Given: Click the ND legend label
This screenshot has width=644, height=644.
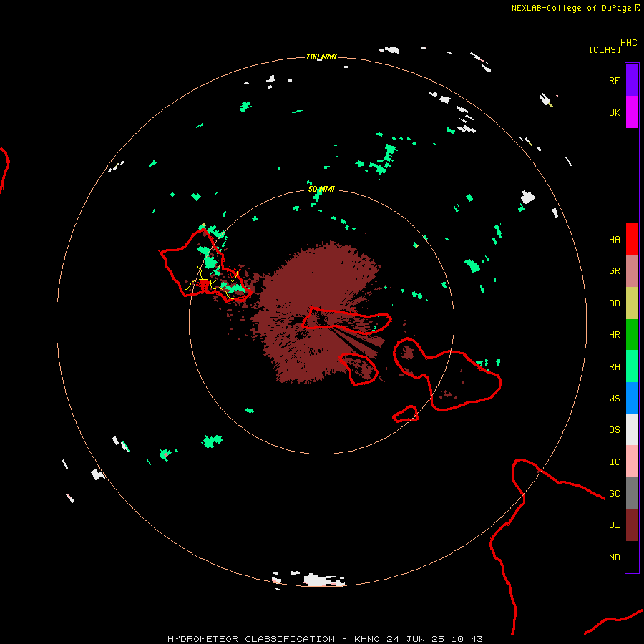Looking at the screenshot, I should coord(614,557).
